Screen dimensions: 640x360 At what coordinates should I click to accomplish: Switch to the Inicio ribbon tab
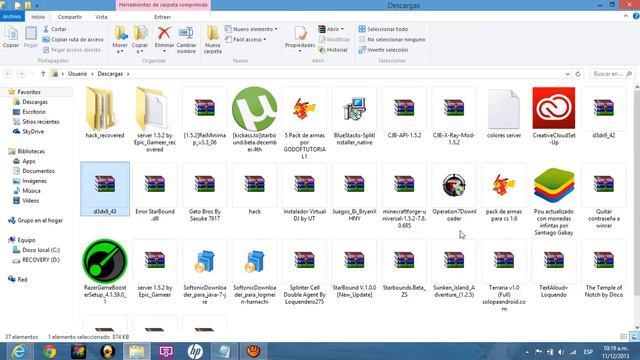tap(38, 17)
